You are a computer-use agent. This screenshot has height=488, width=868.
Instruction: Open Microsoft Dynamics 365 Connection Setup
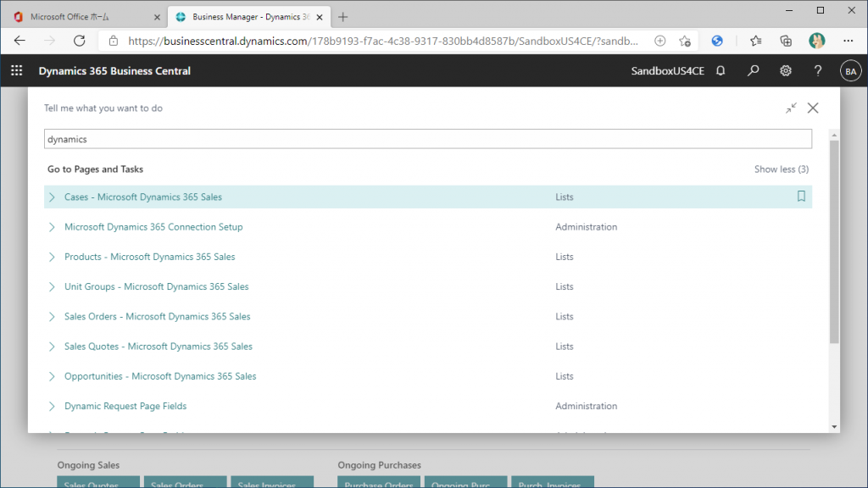[153, 227]
